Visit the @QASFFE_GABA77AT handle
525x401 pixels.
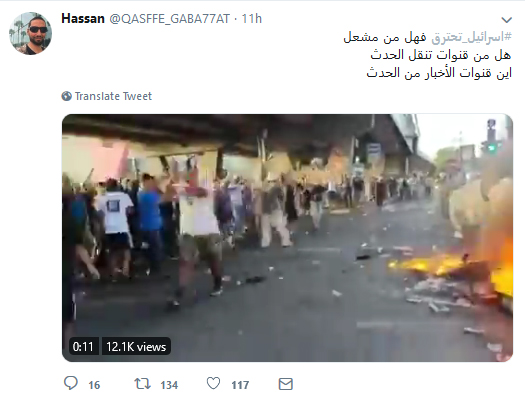point(169,19)
